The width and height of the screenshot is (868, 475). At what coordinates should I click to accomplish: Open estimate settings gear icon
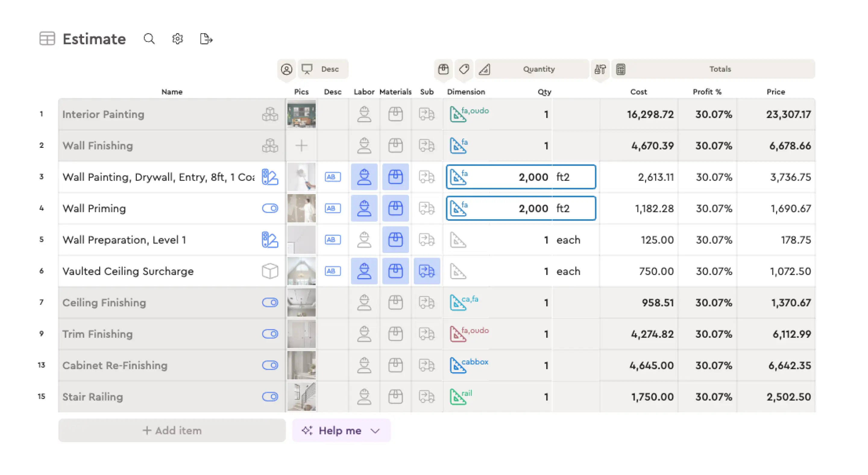click(177, 39)
